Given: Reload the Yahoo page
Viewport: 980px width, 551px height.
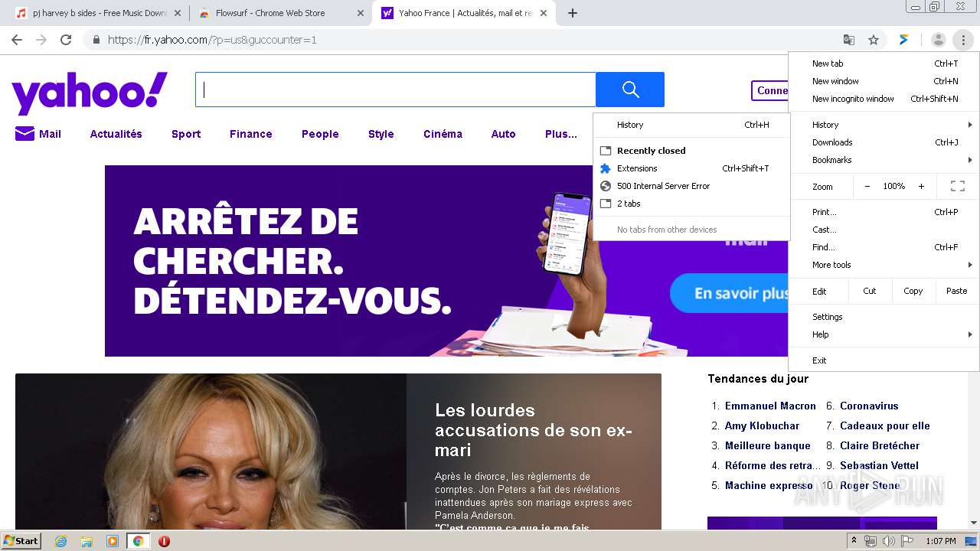Looking at the screenshot, I should (66, 40).
